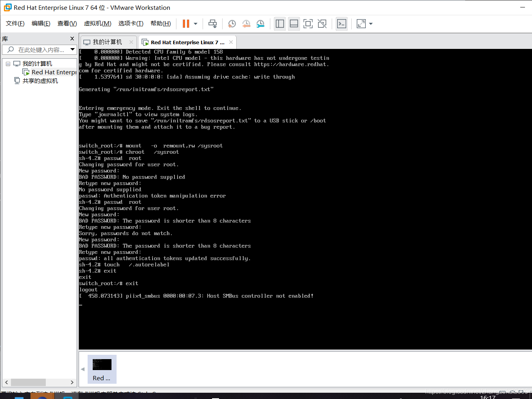Screen dimensions: 532x399
Task: Toggle the library sidebar view icon
Action: [280, 24]
